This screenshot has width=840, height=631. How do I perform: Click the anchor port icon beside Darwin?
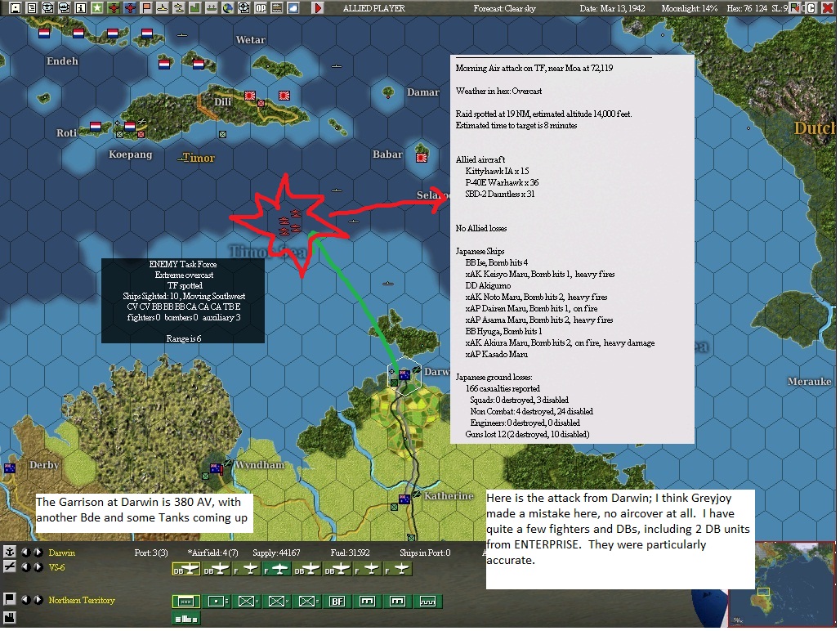[x=10, y=552]
